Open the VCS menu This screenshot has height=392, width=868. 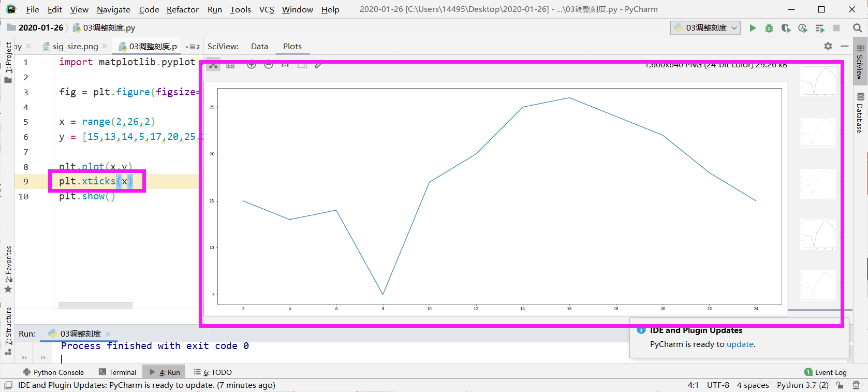267,9
